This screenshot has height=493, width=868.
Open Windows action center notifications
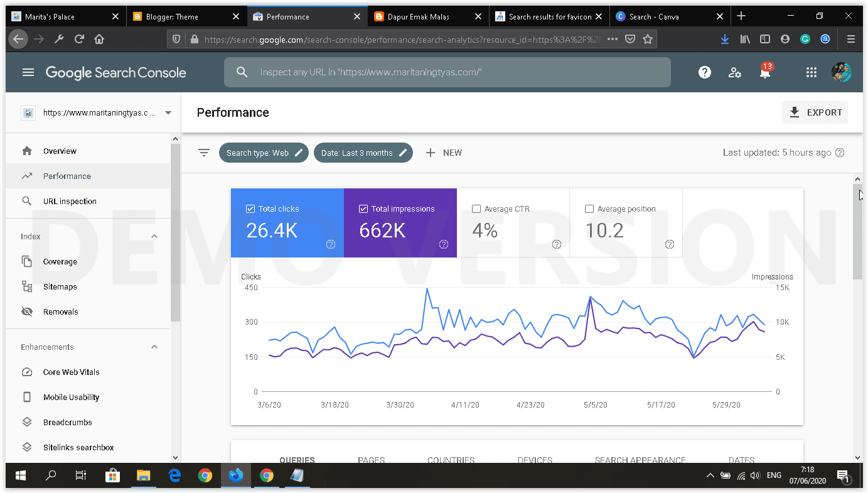click(843, 475)
